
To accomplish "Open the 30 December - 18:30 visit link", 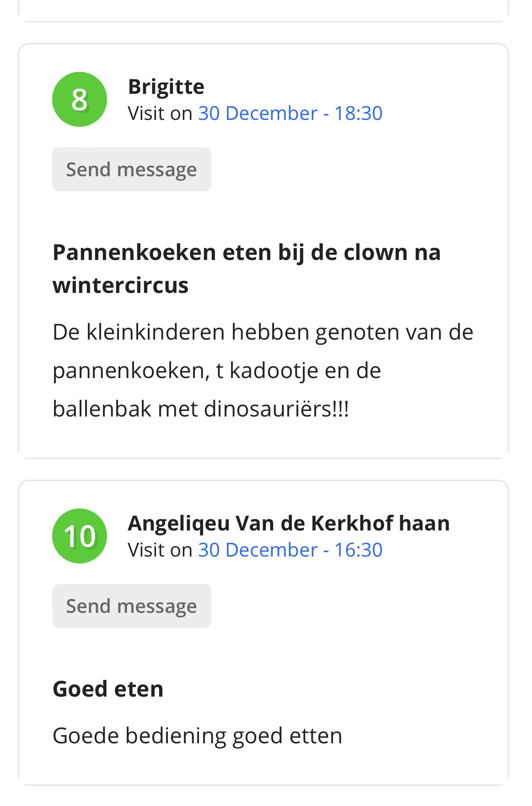I will tap(290, 113).
